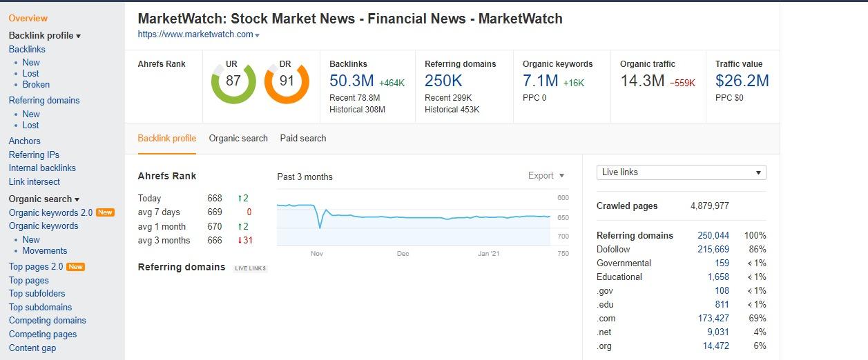
Task: Open the Internal backlinks report
Action: tap(42, 168)
